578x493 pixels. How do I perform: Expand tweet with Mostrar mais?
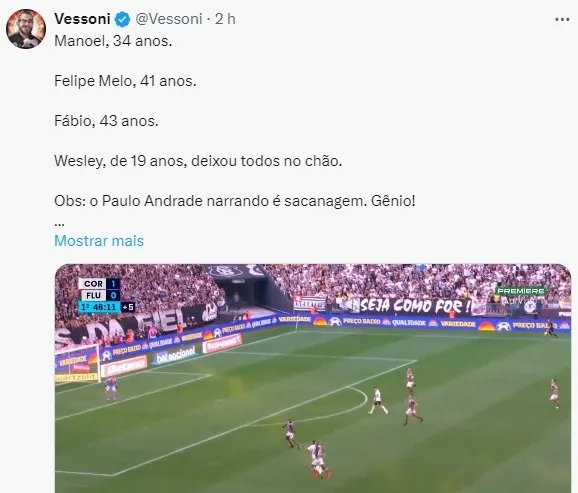click(x=99, y=241)
